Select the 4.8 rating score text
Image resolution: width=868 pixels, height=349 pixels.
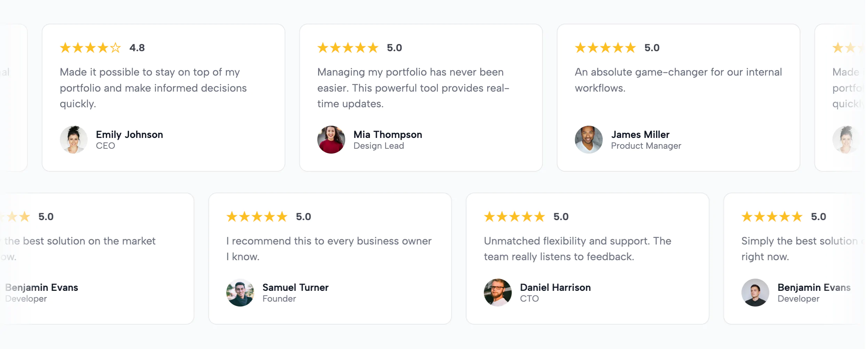136,48
